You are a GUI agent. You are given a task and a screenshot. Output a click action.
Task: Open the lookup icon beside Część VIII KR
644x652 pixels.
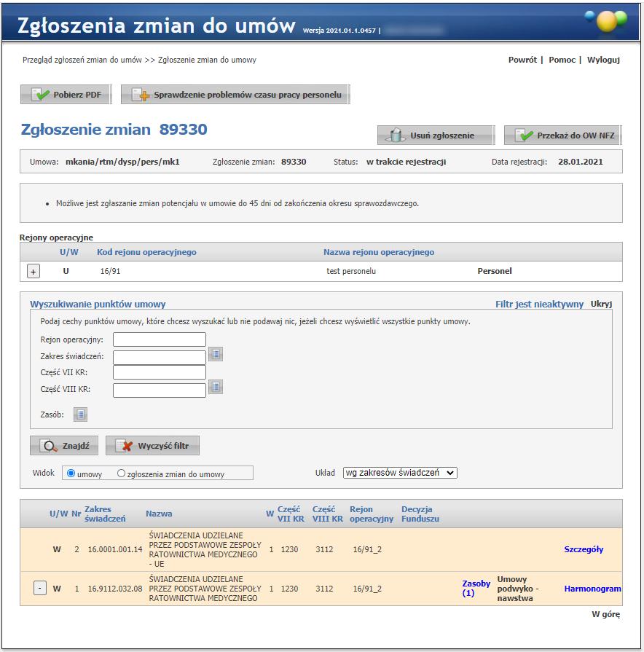tap(216, 388)
